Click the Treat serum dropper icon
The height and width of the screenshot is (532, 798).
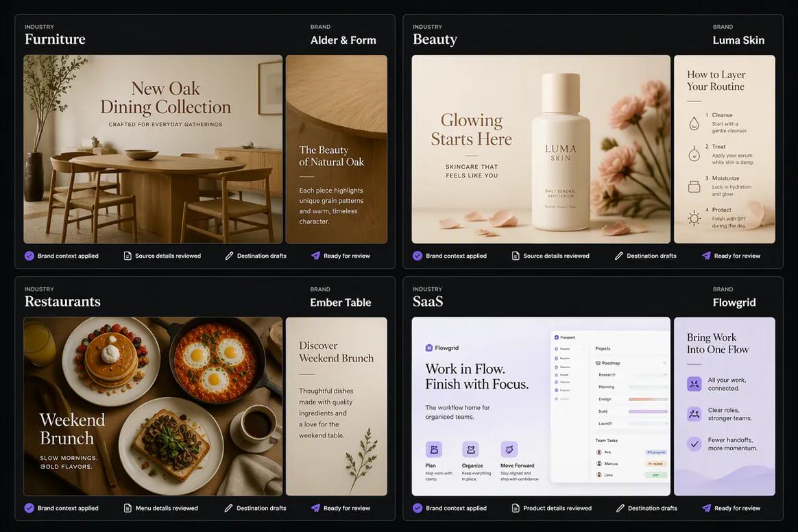pos(694,154)
